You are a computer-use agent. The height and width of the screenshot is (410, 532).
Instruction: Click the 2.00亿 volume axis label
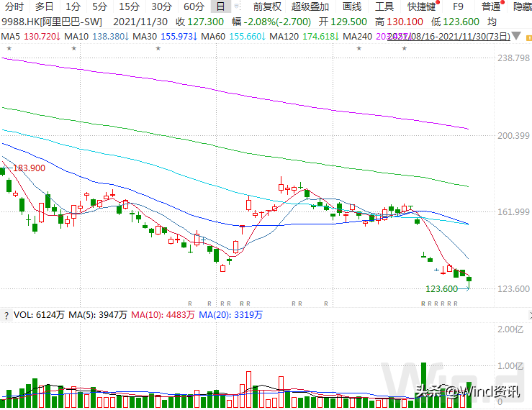pos(510,329)
